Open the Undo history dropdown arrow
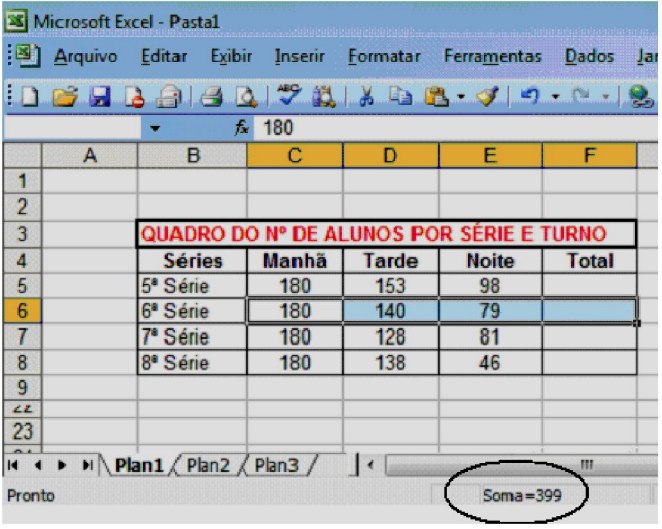 pyautogui.click(x=556, y=97)
